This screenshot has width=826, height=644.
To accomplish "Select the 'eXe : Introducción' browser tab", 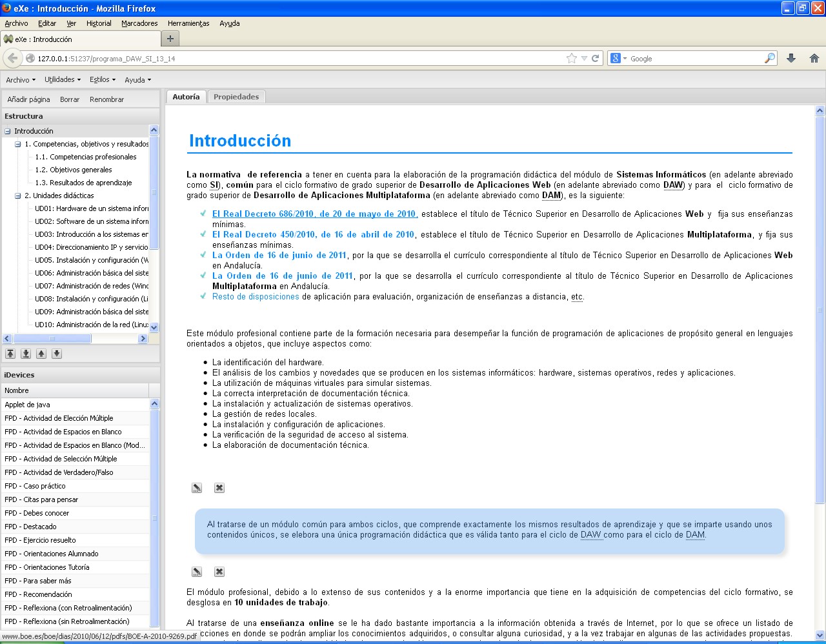I will coord(79,39).
